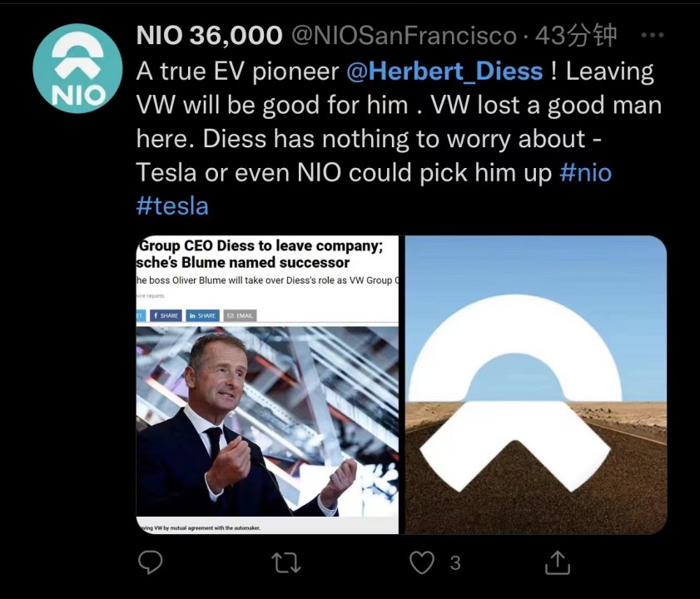Open the NIO logo road image
The width and height of the screenshot is (700, 599).
535,384
